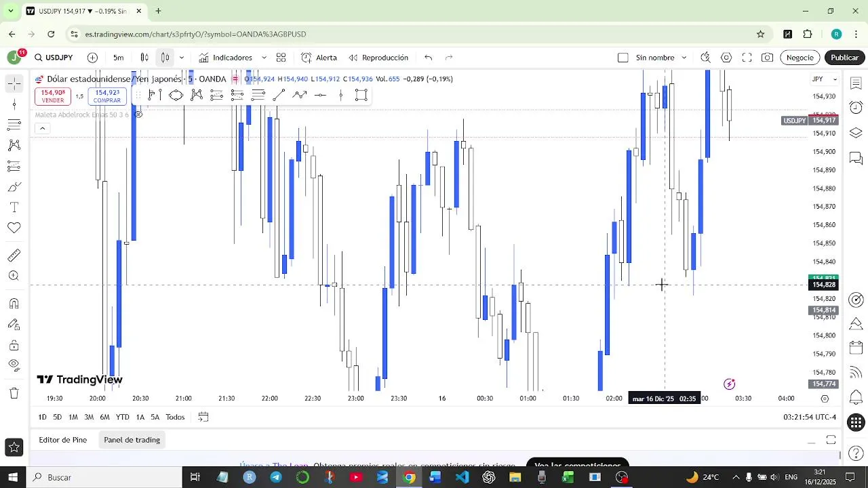Select the 6M date range
Image resolution: width=868 pixels, height=488 pixels.
click(104, 417)
